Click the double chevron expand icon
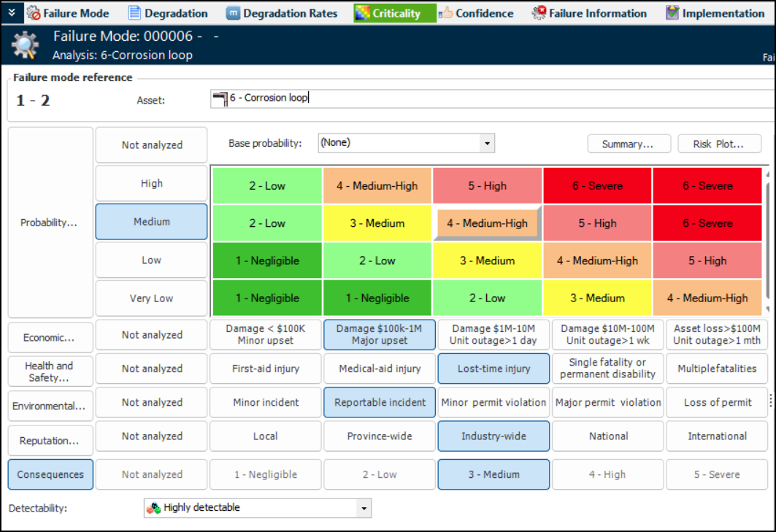The width and height of the screenshot is (776, 532). click(11, 12)
